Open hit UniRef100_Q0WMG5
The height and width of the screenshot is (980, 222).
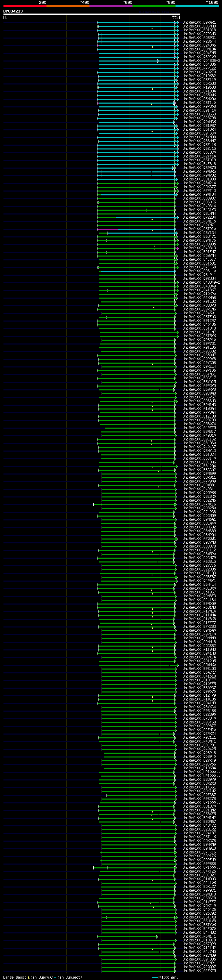[x=199, y=122]
